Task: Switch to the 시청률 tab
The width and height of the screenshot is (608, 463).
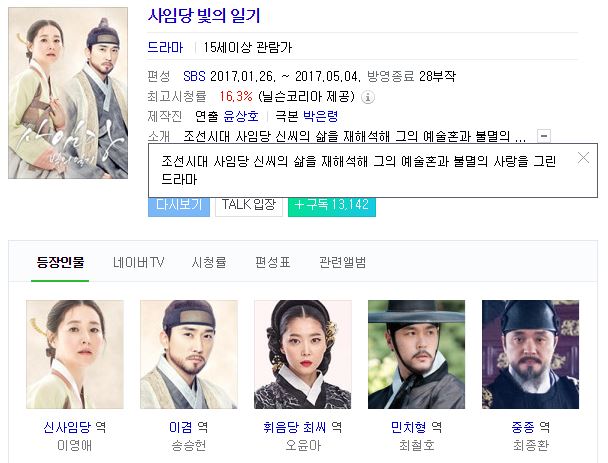Action: [x=209, y=263]
